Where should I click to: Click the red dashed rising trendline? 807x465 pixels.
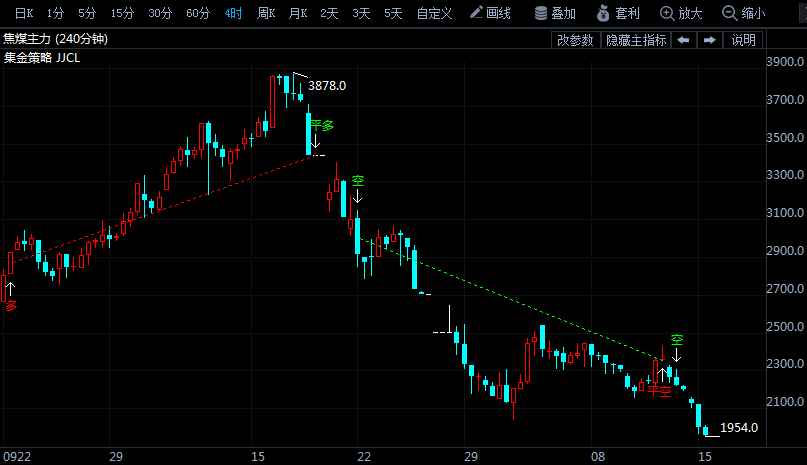(x=165, y=209)
